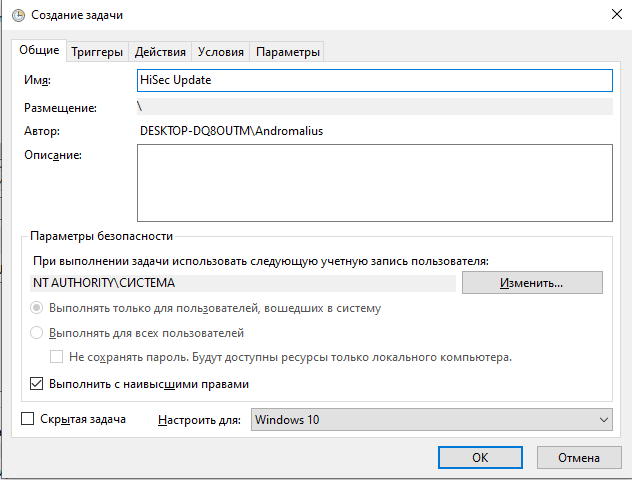Click the Автор: label
Viewport: 632px width, 480px height.
pos(42,131)
